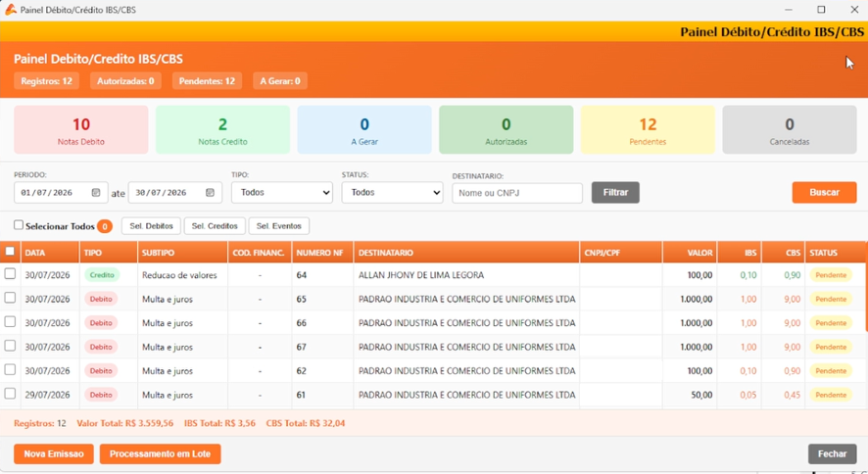Click the Fechar button

pyautogui.click(x=833, y=454)
